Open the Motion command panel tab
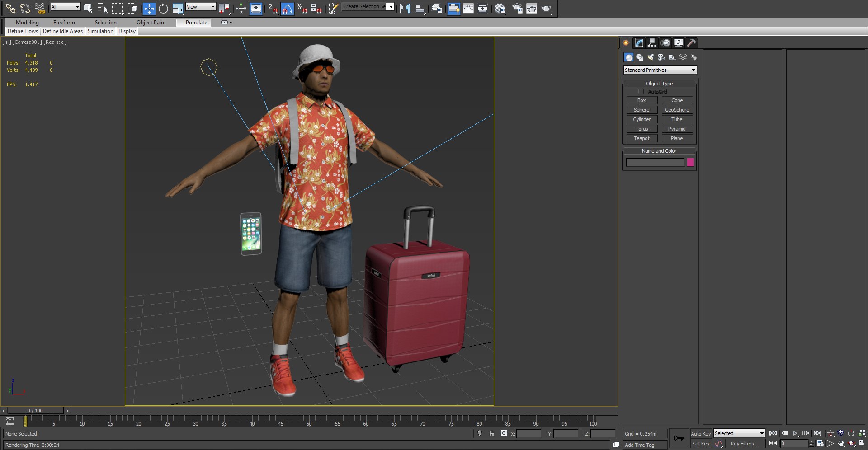 point(665,43)
